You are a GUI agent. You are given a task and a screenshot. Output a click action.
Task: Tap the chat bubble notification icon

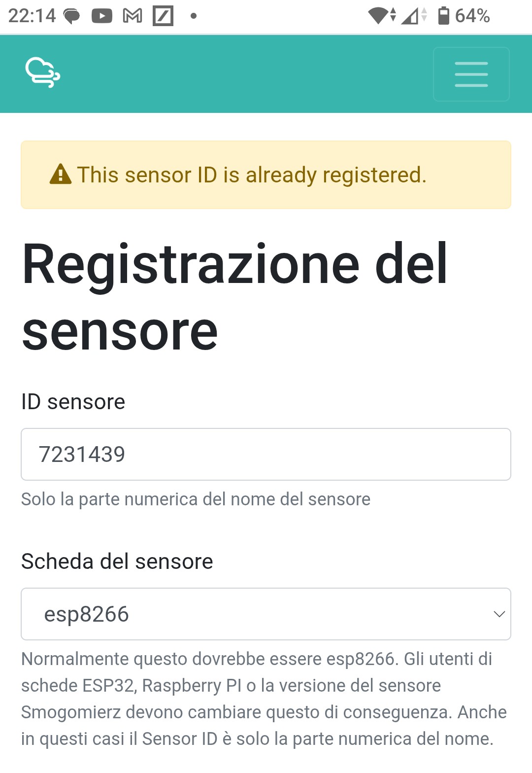[x=72, y=16]
